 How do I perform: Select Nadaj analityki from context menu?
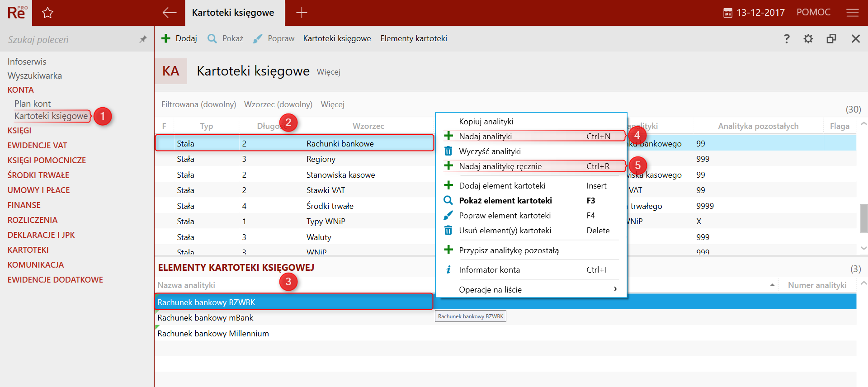pyautogui.click(x=486, y=136)
